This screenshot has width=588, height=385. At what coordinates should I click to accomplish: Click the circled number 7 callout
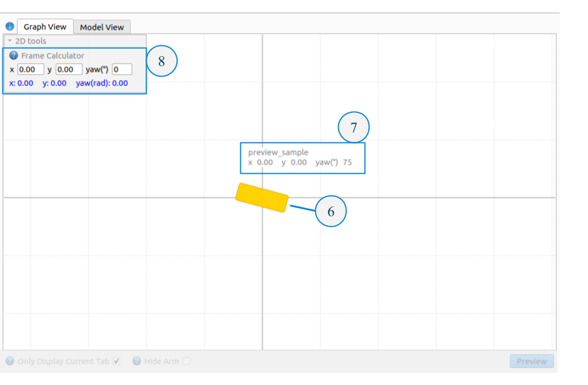click(x=353, y=128)
